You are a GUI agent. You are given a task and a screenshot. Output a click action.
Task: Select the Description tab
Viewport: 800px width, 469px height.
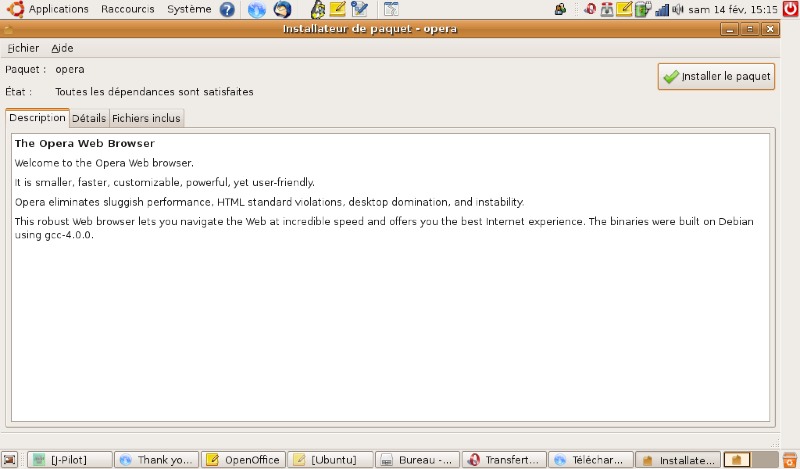37,118
